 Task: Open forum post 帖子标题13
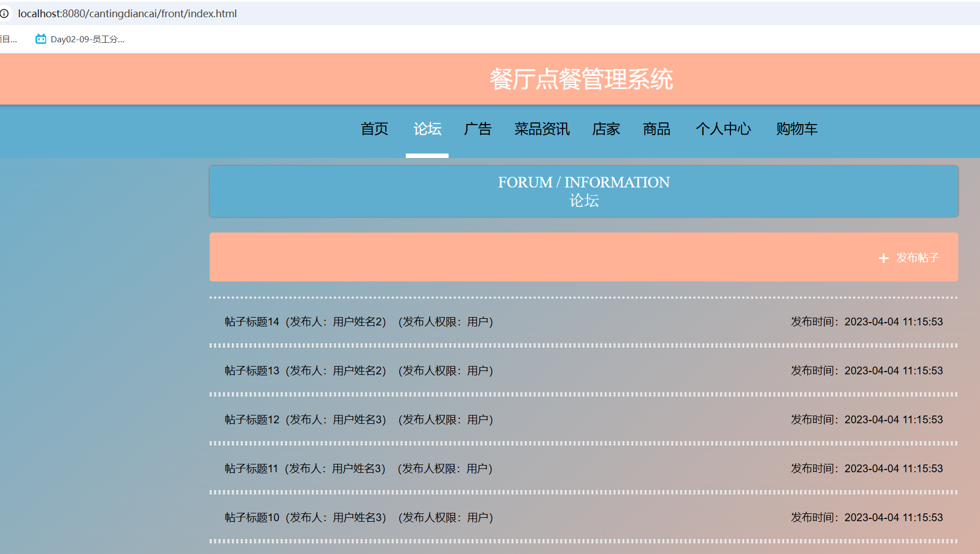tap(252, 371)
